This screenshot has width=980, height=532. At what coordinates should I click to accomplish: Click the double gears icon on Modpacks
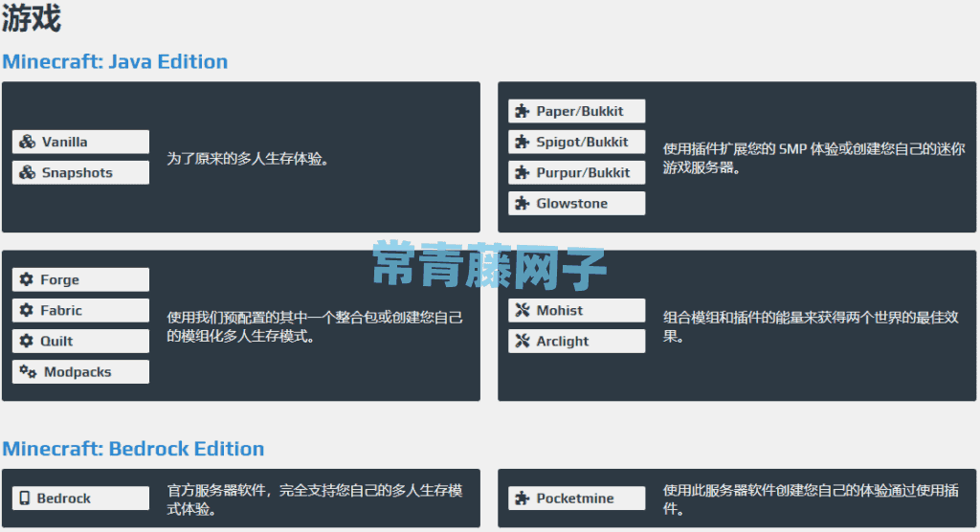tap(28, 372)
